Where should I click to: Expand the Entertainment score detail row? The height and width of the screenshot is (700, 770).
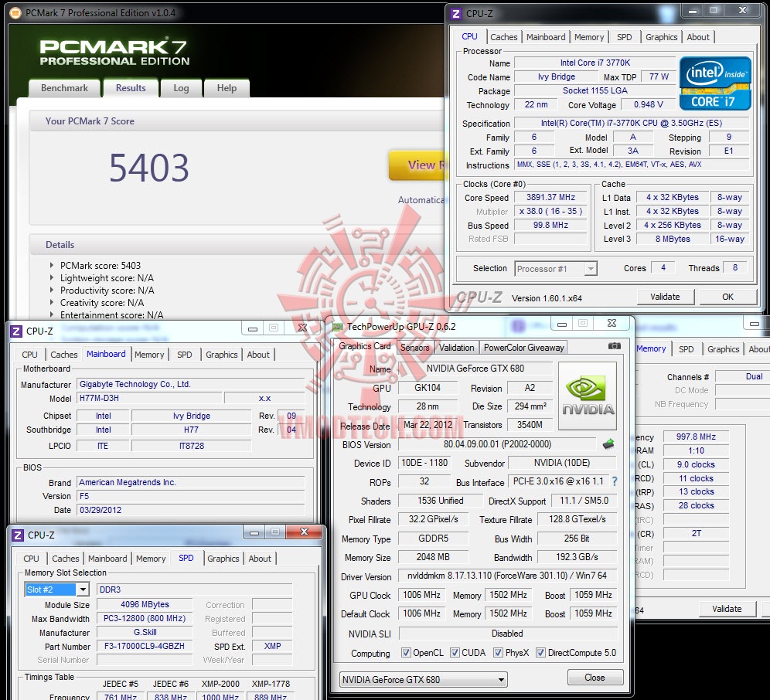point(52,314)
